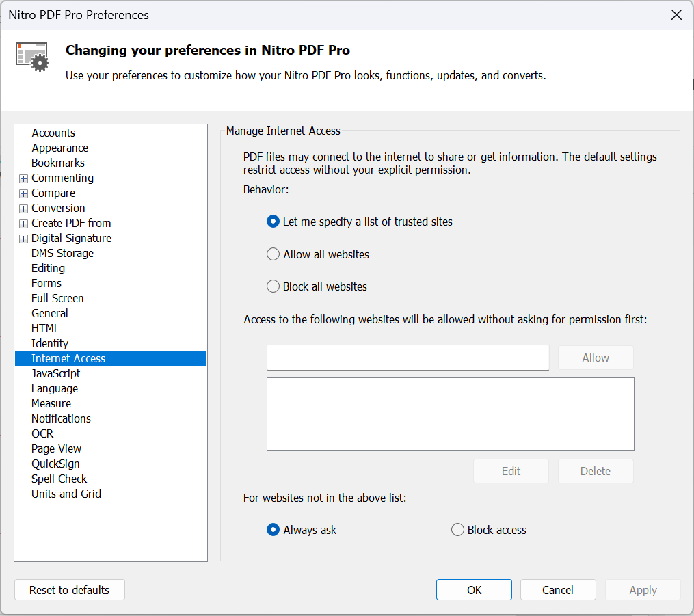Expand the Commenting tree node

[x=23, y=178]
